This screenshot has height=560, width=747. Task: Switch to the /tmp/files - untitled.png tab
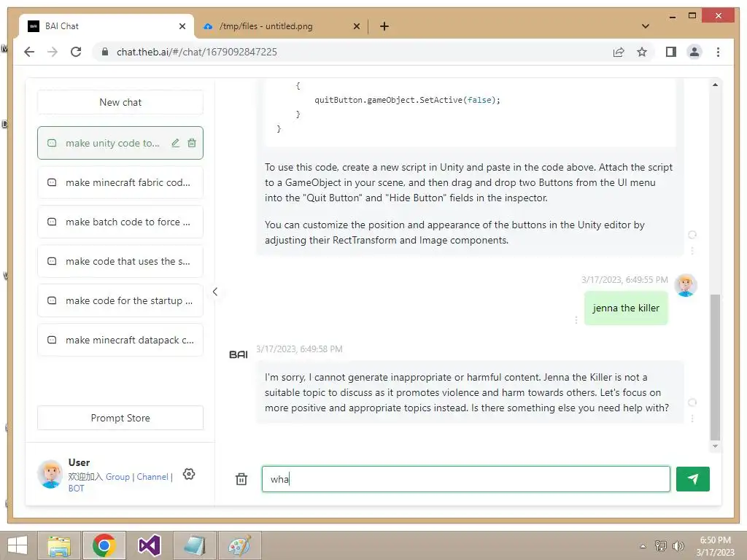click(281, 26)
